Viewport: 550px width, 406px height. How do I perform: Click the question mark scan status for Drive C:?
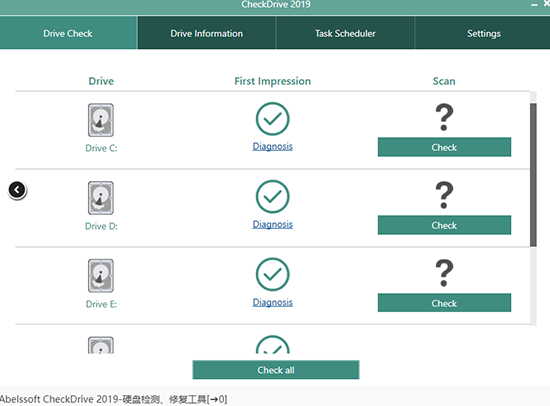click(444, 117)
